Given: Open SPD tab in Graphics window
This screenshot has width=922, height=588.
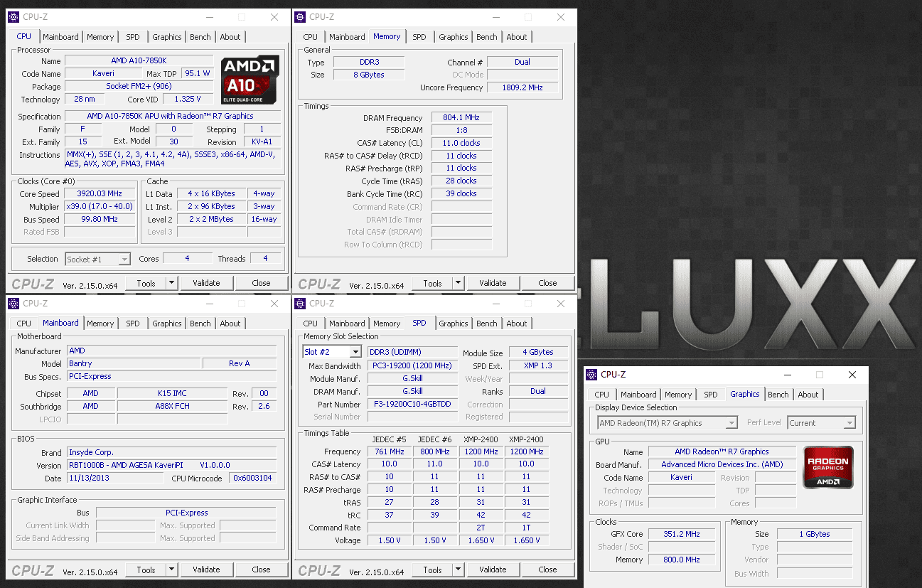Looking at the screenshot, I should (711, 395).
